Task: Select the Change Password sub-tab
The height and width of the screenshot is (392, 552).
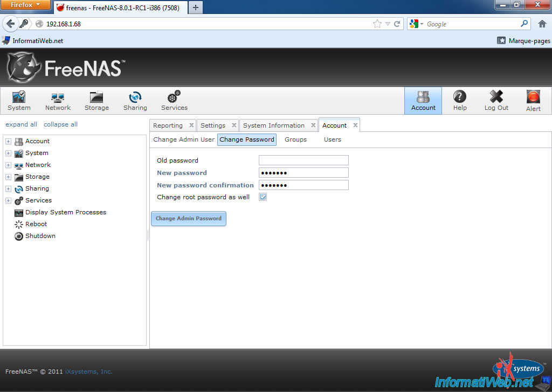Action: [x=247, y=139]
